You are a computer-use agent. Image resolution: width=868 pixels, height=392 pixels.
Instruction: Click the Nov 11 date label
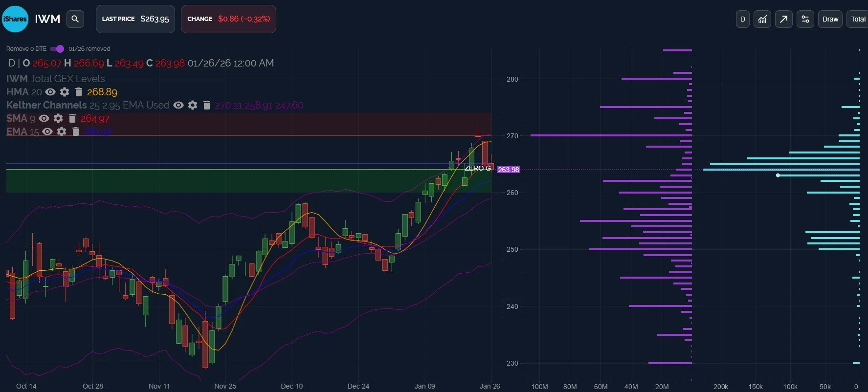(159, 386)
